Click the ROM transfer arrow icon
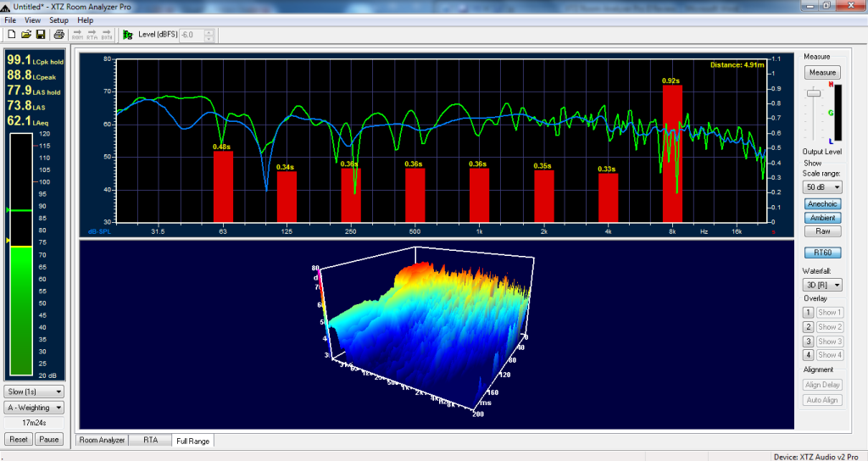The image size is (868, 461). (78, 35)
